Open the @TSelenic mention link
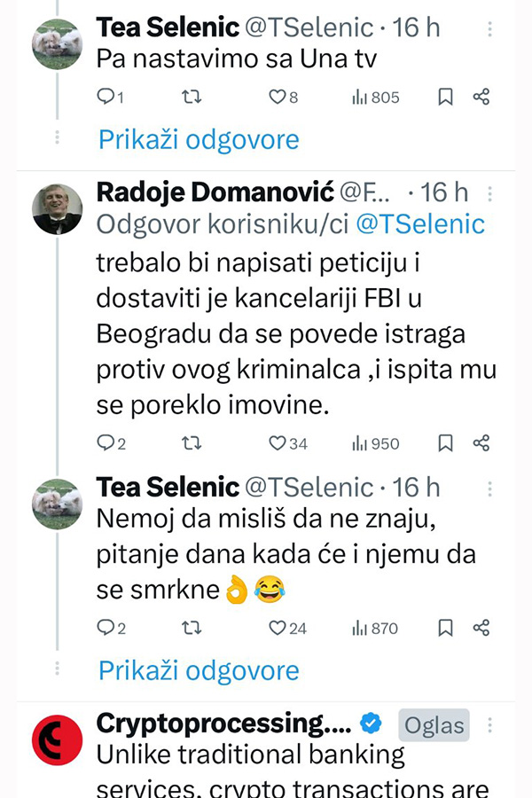The width and height of the screenshot is (532, 798). [420, 224]
